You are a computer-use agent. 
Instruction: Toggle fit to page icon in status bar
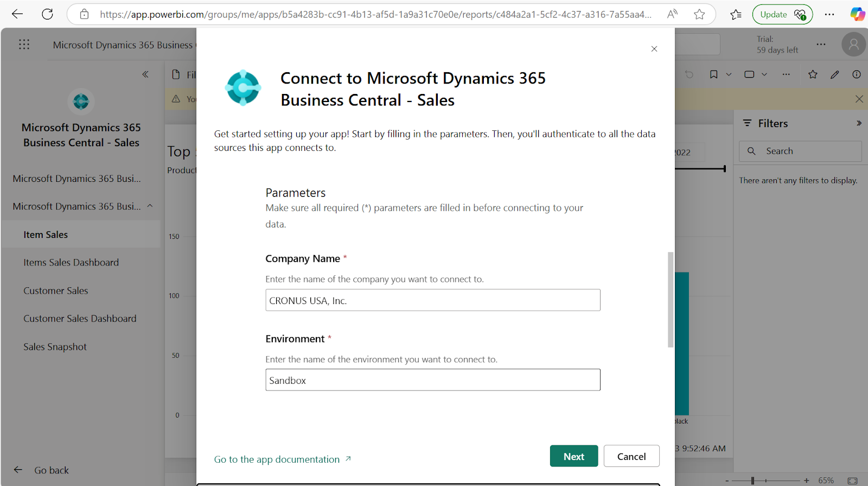pos(853,481)
